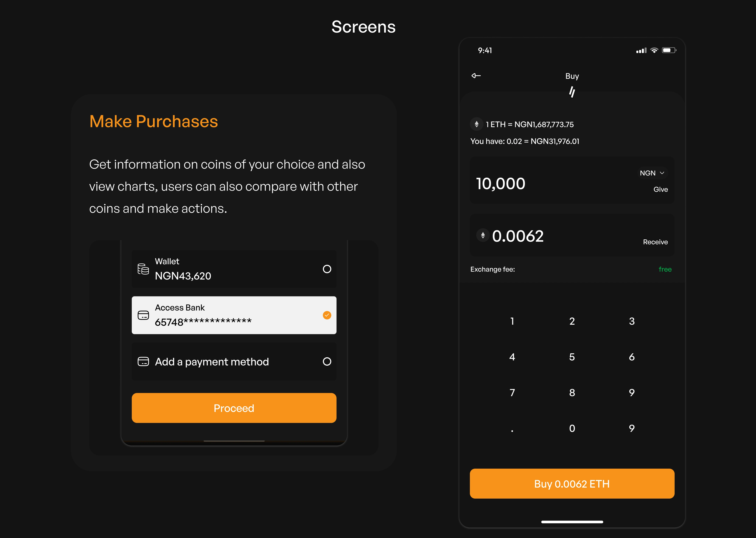The height and width of the screenshot is (538, 756).
Task: Tap keypad digit 5
Action: point(572,357)
